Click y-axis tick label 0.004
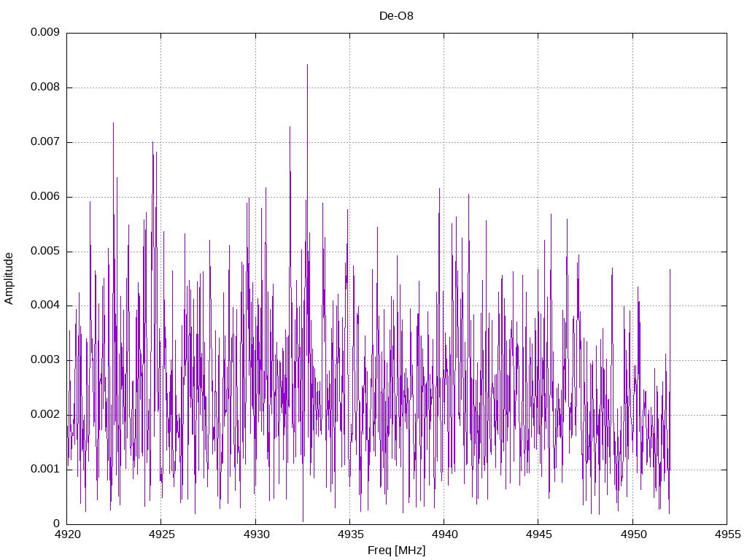 click(x=45, y=306)
